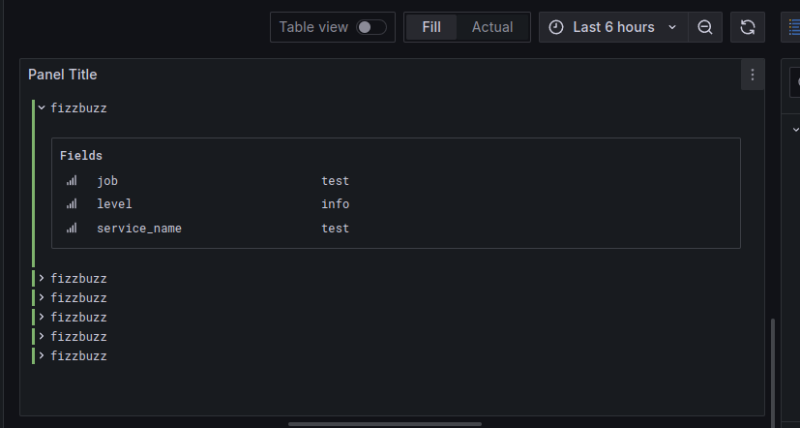
Task: Expand the second fizzbuzz log row
Action: (x=42, y=278)
